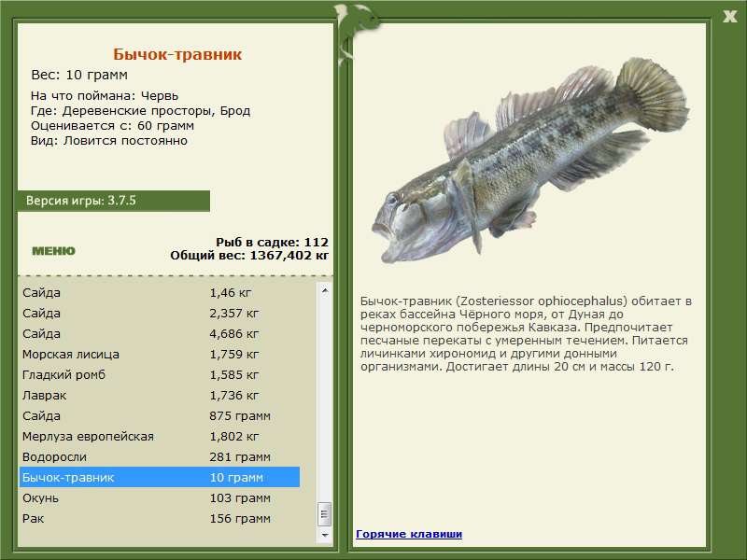Click the Версия игры: 3.7.5 banner
This screenshot has height=560, width=747.
click(x=113, y=201)
